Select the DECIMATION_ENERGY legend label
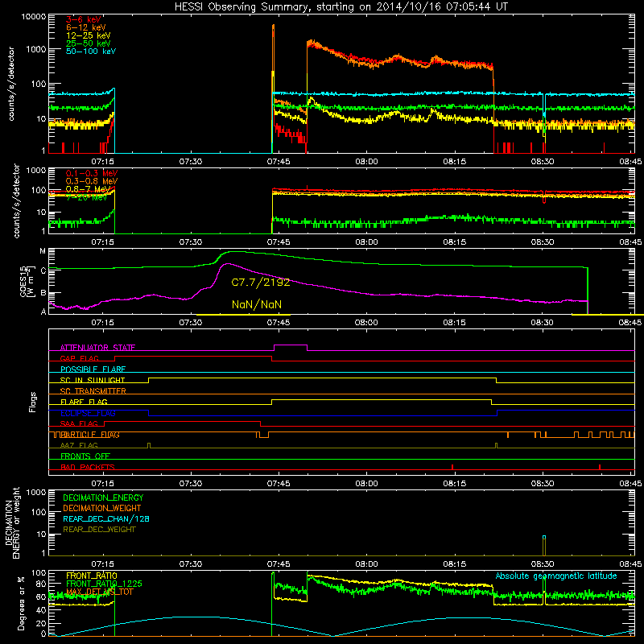This screenshot has height=644, width=644. tap(103, 497)
